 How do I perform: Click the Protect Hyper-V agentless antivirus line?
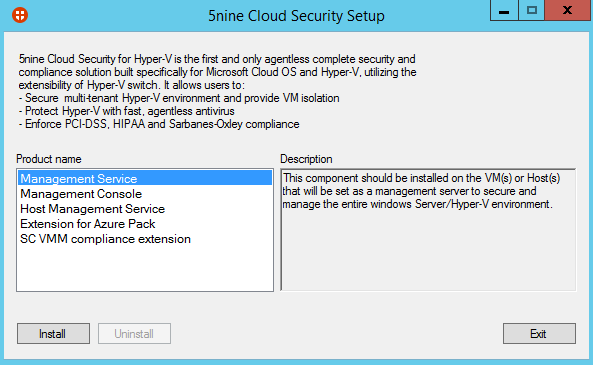(127, 111)
